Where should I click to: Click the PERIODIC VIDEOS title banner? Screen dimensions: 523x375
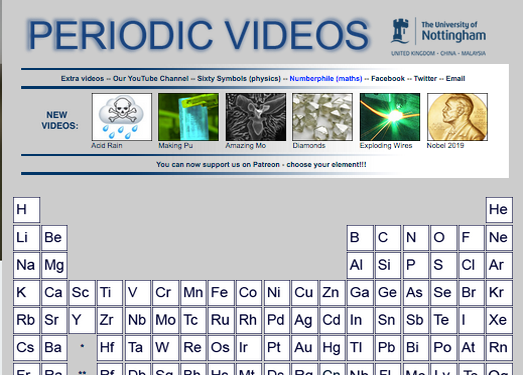tap(198, 35)
